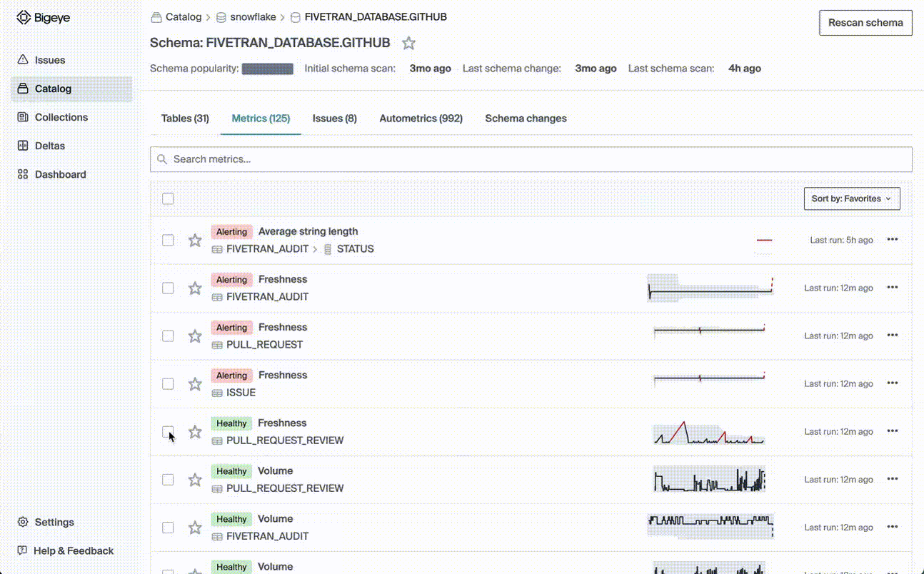Click the Rescan schema button
Image resolution: width=924 pixels, height=574 pixels.
click(x=865, y=23)
